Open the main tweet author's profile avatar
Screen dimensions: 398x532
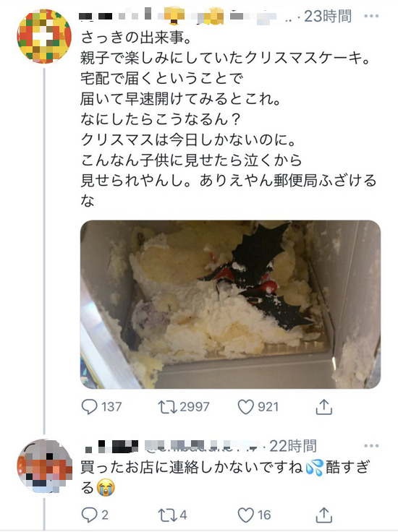44,36
